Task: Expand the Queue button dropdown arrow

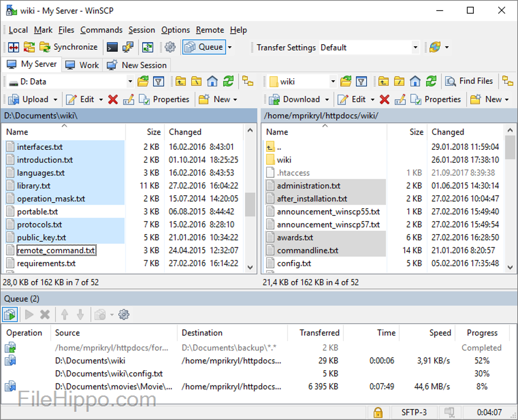Action: 230,47
